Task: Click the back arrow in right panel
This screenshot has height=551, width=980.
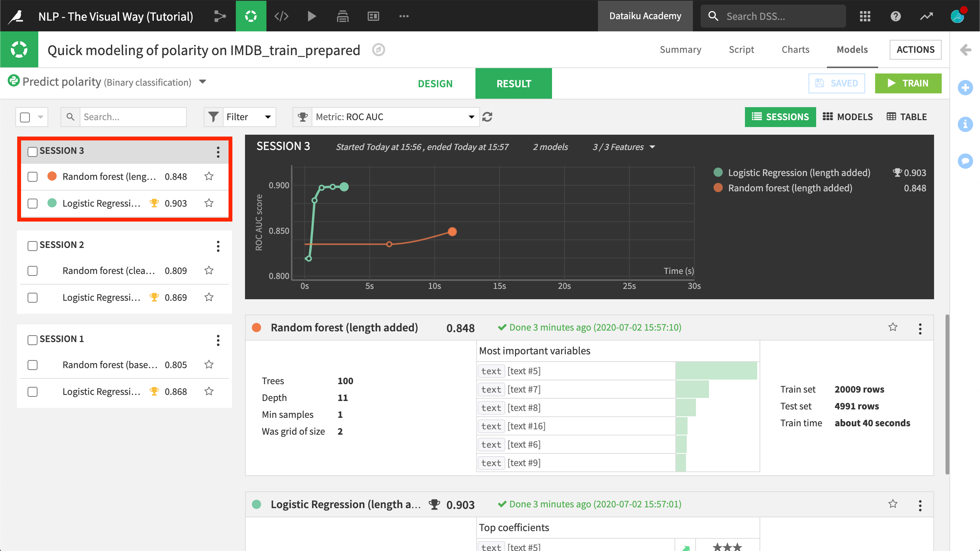Action: pyautogui.click(x=965, y=50)
